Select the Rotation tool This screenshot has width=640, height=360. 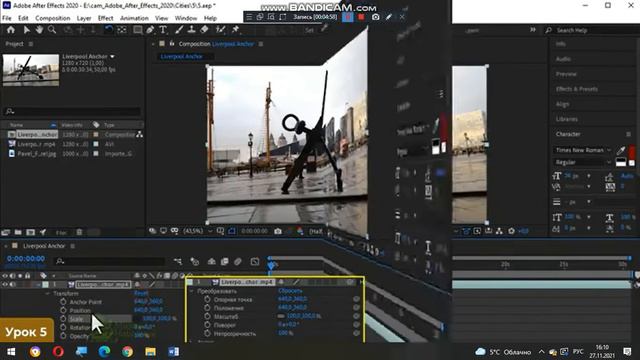109,30
